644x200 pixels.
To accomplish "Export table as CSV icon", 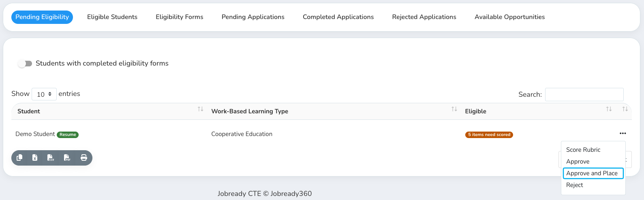I will tap(51, 158).
